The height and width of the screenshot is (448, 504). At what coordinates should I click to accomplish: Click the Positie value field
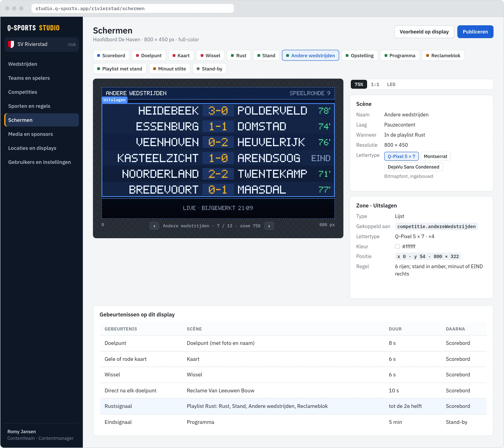pos(428,257)
